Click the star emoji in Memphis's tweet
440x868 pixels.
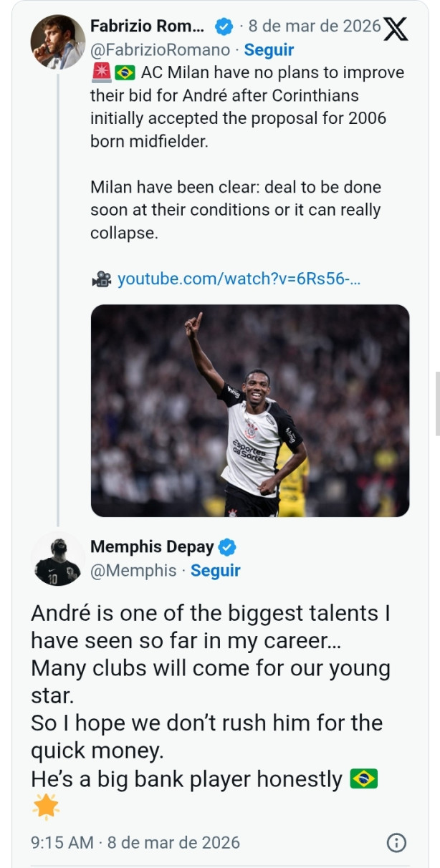(45, 807)
